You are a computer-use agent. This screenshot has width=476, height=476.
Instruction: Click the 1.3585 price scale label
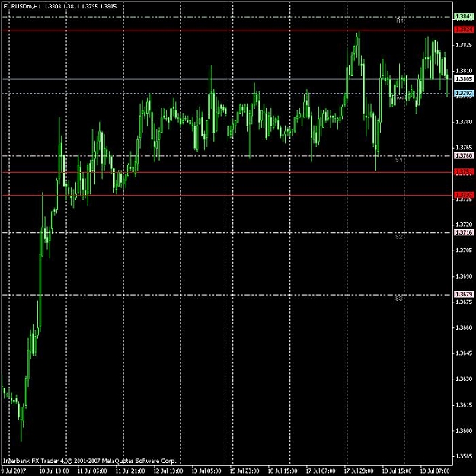464,456
